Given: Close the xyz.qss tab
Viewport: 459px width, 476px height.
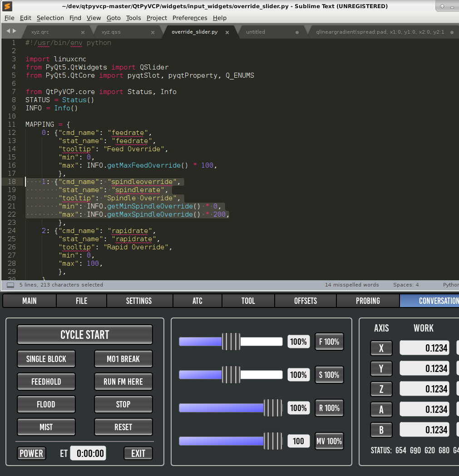Looking at the screenshot, I should point(153,32).
